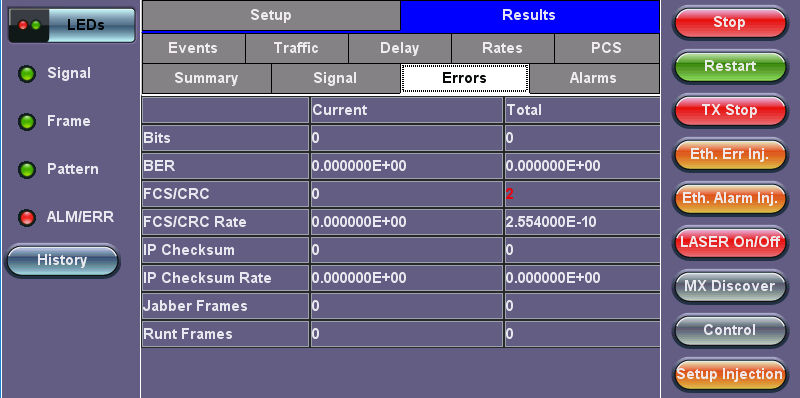Select the IP Checksum Rate row label
Viewport: 800px width, 398px height.
[x=225, y=278]
